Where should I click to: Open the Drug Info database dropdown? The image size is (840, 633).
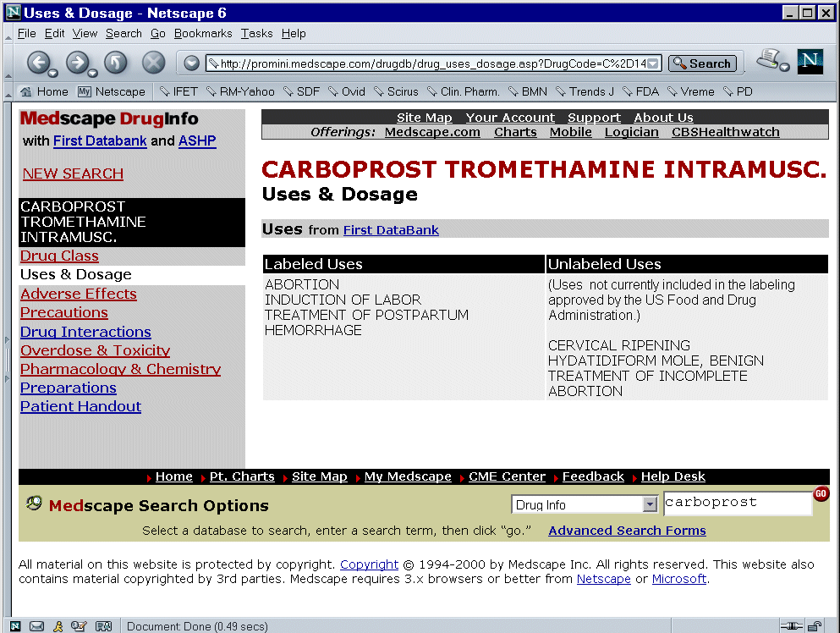tap(585, 504)
